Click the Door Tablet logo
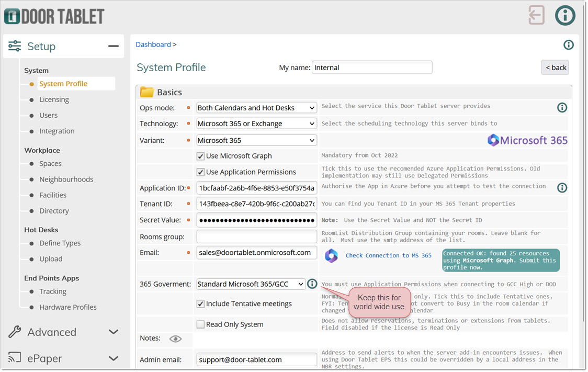Screen dimensions: 588x372 point(54,17)
